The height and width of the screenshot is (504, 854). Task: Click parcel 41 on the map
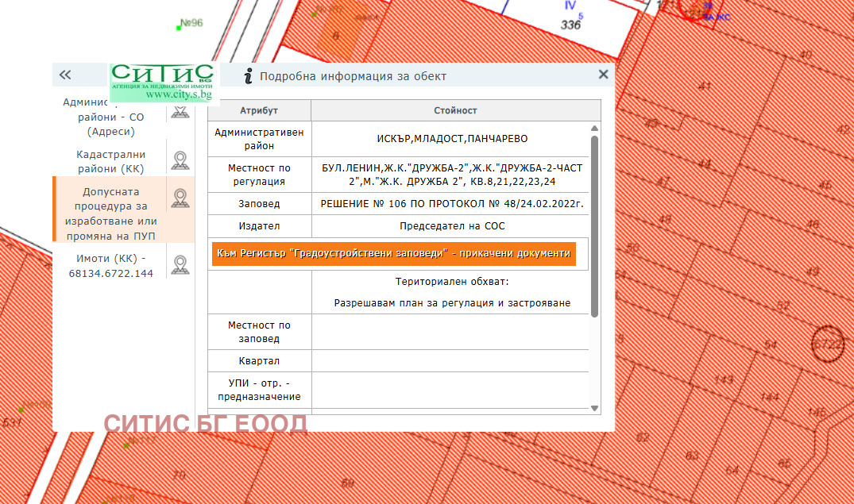coord(705,87)
